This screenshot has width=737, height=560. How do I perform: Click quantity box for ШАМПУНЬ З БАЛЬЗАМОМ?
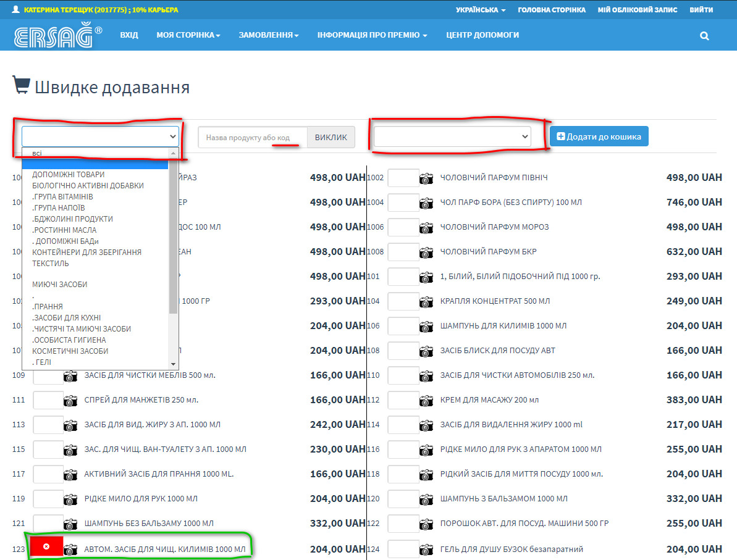pyautogui.click(x=403, y=499)
